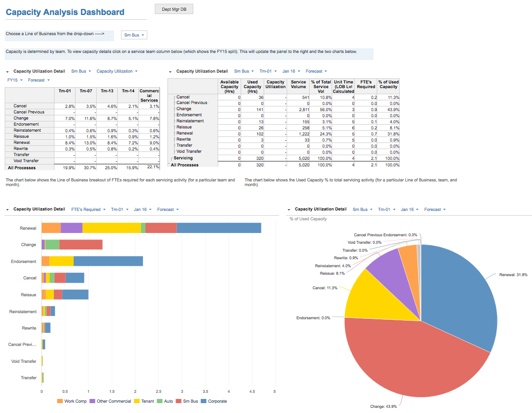
Task: Click the Other Commercial legend color square
Action: [x=92, y=401]
